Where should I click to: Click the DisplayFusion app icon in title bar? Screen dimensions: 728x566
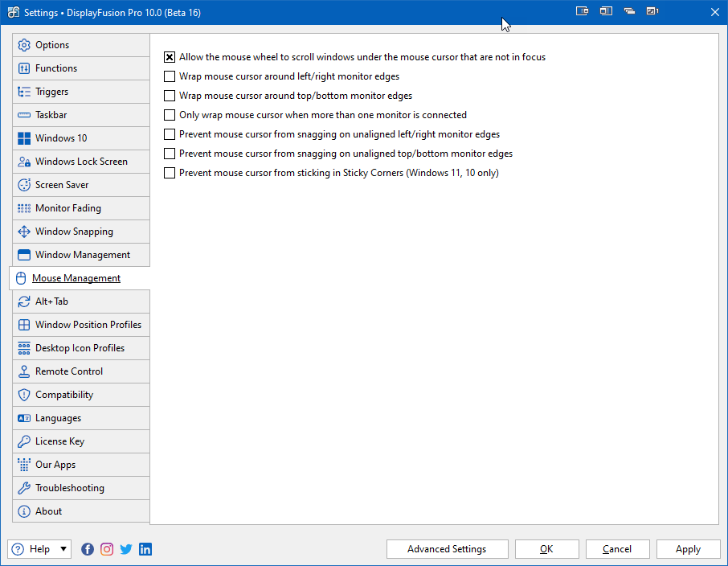click(14, 13)
